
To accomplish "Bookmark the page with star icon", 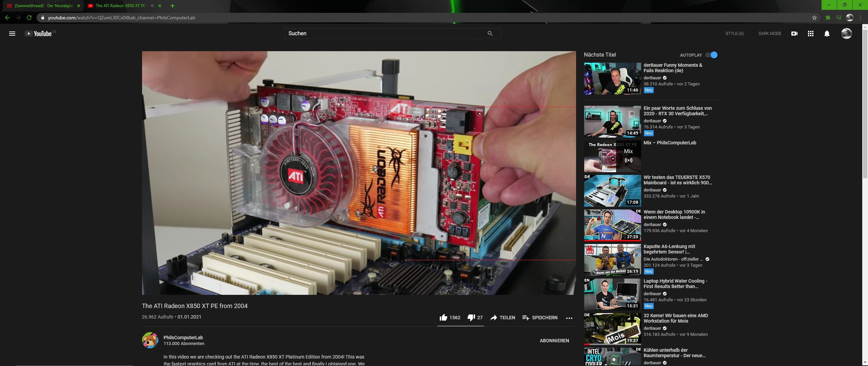I will tap(814, 18).
